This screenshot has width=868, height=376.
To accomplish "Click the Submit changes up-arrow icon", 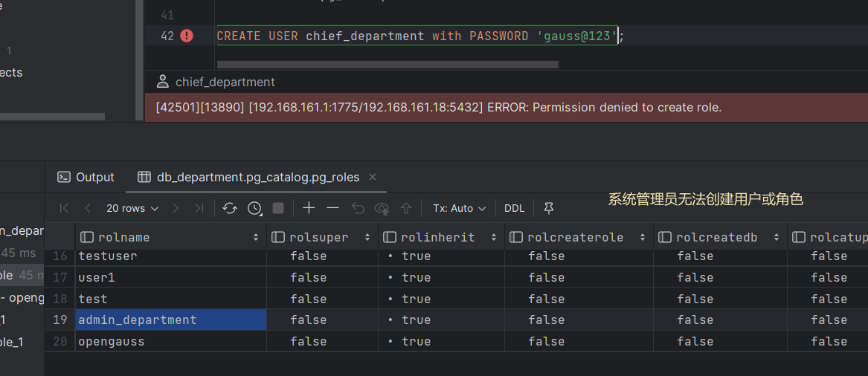I will pyautogui.click(x=406, y=209).
